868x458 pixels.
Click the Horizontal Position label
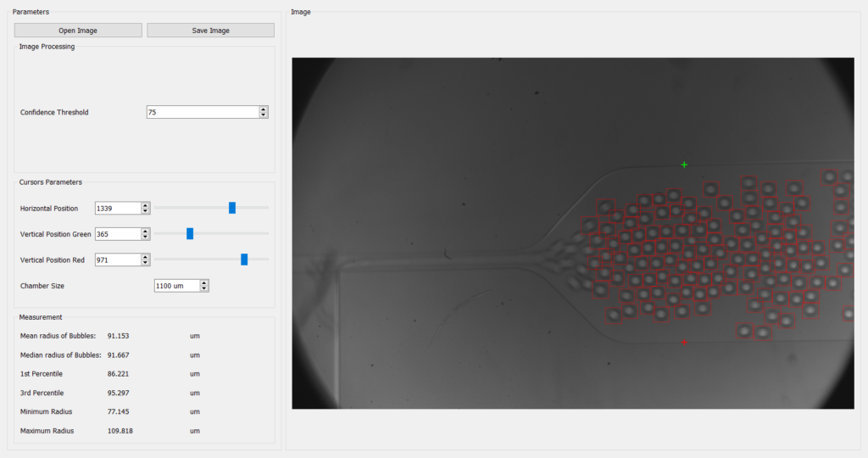pyautogui.click(x=48, y=209)
